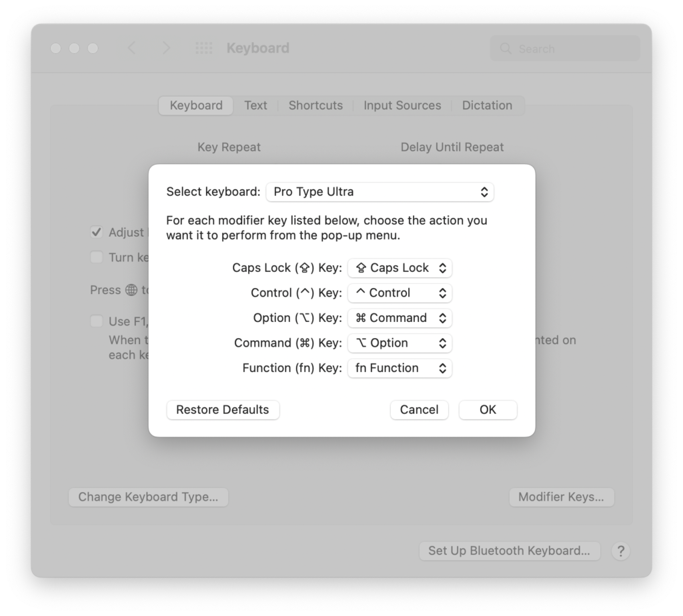Screen dimensions: 683x616
Task: Click the Key Repeat label
Action: [x=229, y=147]
